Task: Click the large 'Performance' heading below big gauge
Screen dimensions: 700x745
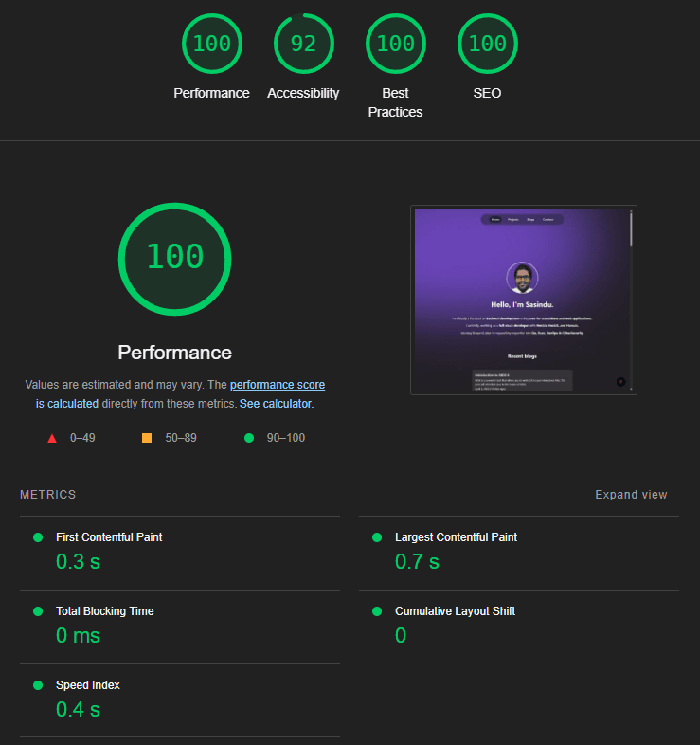Action: click(x=174, y=353)
